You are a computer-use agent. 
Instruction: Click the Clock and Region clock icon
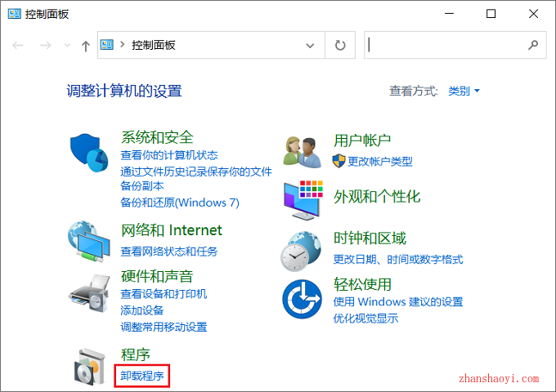[301, 252]
